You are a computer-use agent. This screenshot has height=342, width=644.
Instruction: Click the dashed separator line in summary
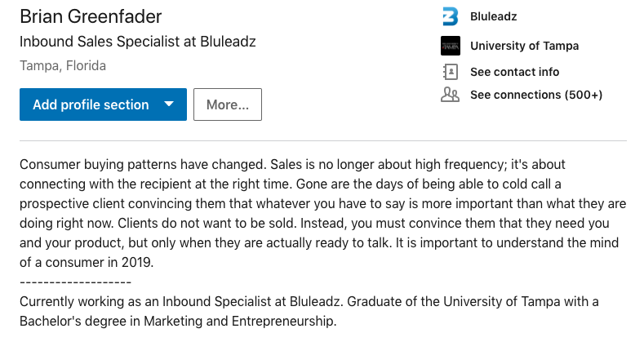(x=76, y=282)
